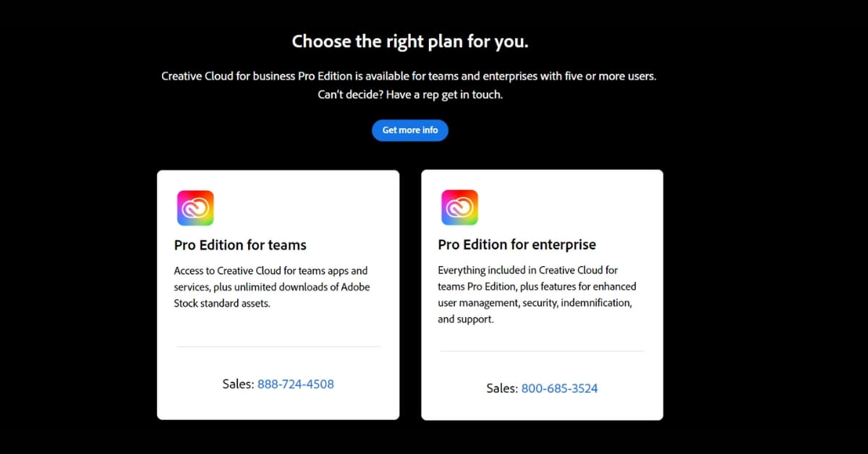Image resolution: width=868 pixels, height=454 pixels.
Task: Click the Creative Cloud icon in the teams card
Action: click(x=195, y=208)
